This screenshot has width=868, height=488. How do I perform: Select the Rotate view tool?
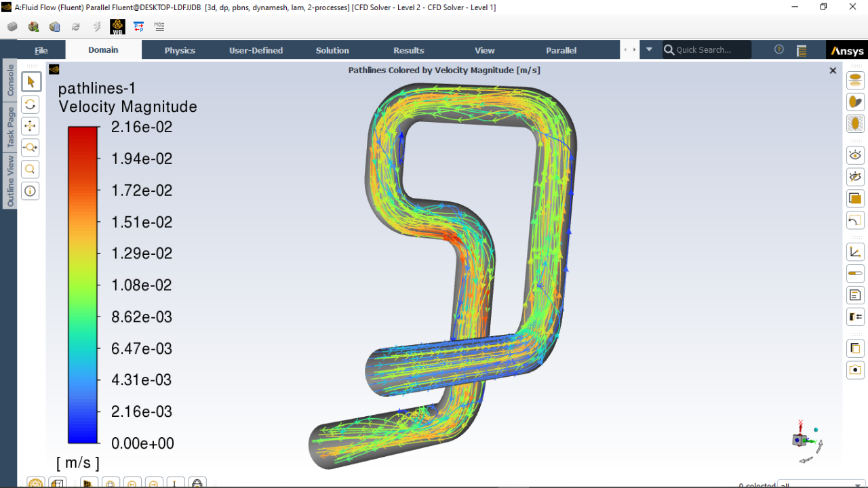click(30, 104)
